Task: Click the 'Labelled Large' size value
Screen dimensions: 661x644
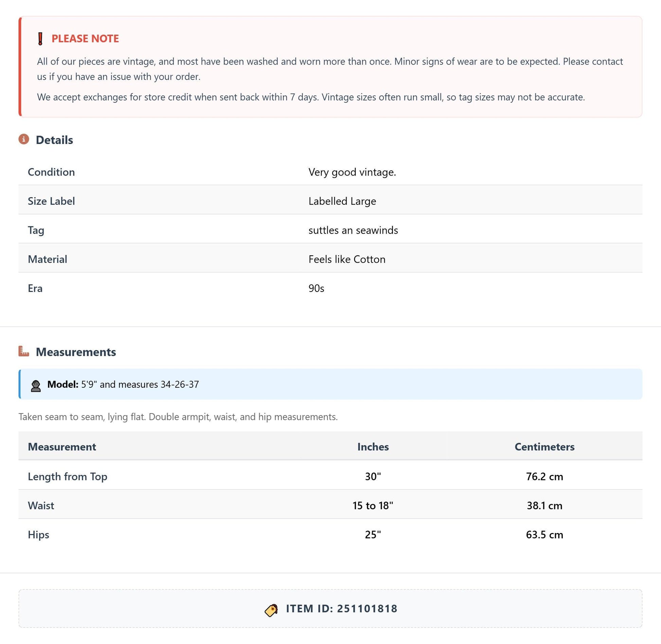Action: click(342, 201)
